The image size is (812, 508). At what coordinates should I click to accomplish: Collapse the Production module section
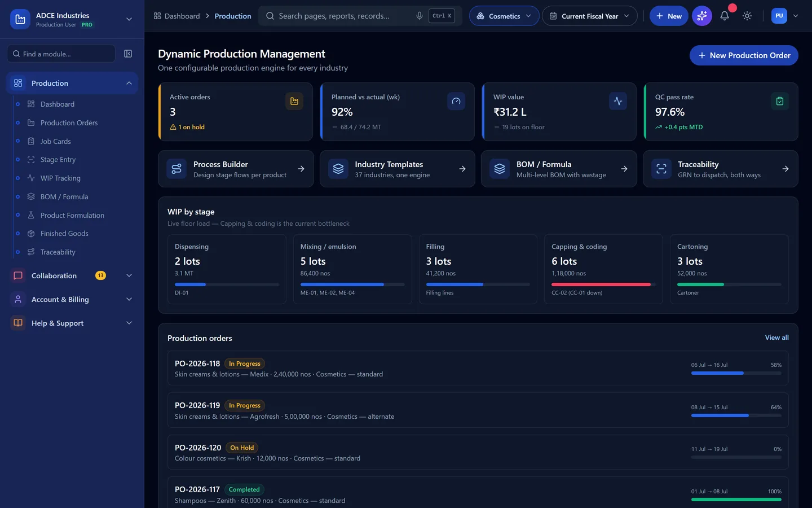point(129,83)
